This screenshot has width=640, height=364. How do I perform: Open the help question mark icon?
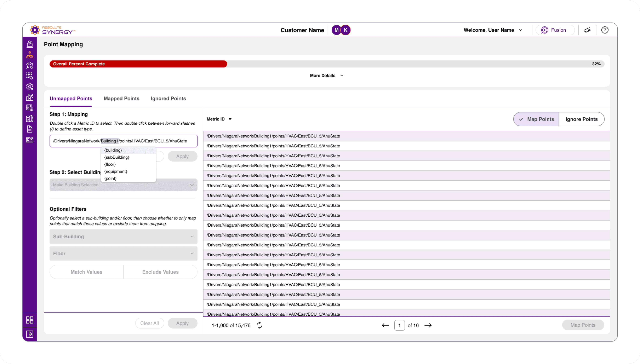(x=605, y=30)
